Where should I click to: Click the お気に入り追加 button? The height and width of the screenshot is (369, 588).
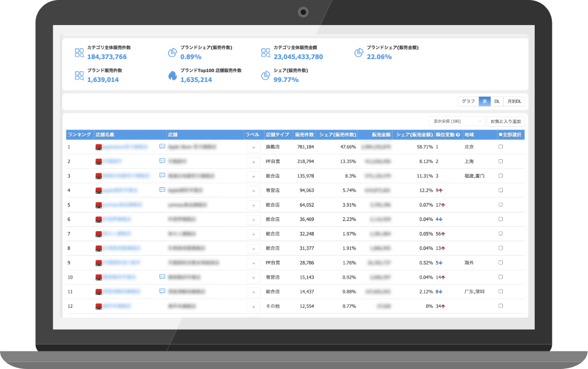(505, 121)
